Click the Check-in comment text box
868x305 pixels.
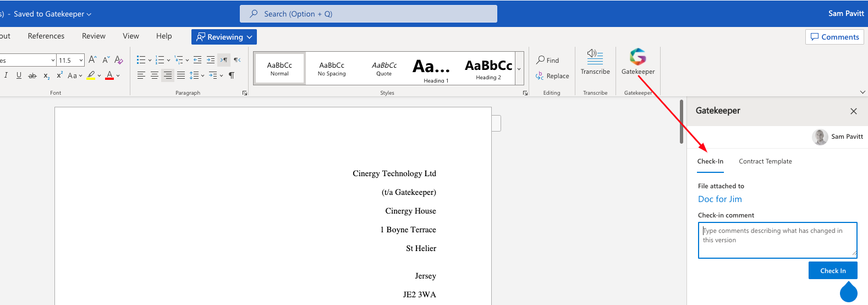(778, 240)
